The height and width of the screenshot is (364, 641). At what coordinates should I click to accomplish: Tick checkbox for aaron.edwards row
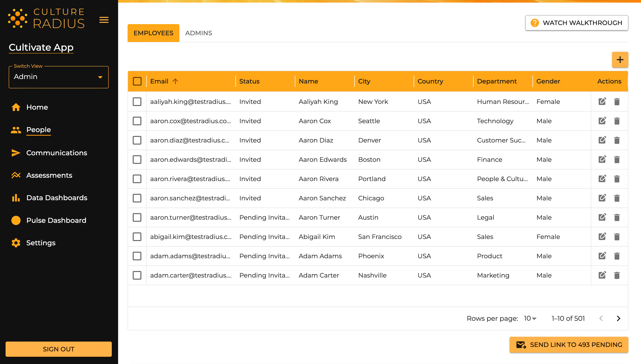137,160
